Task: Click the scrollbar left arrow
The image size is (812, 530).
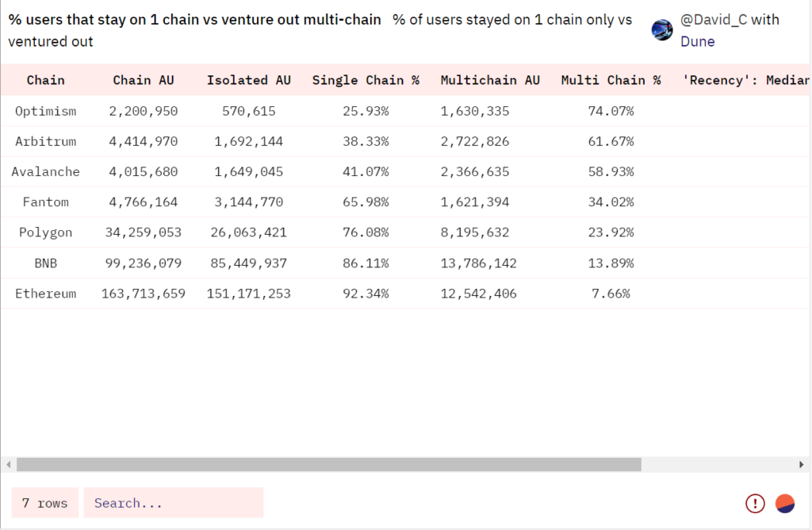Action: click(8, 464)
